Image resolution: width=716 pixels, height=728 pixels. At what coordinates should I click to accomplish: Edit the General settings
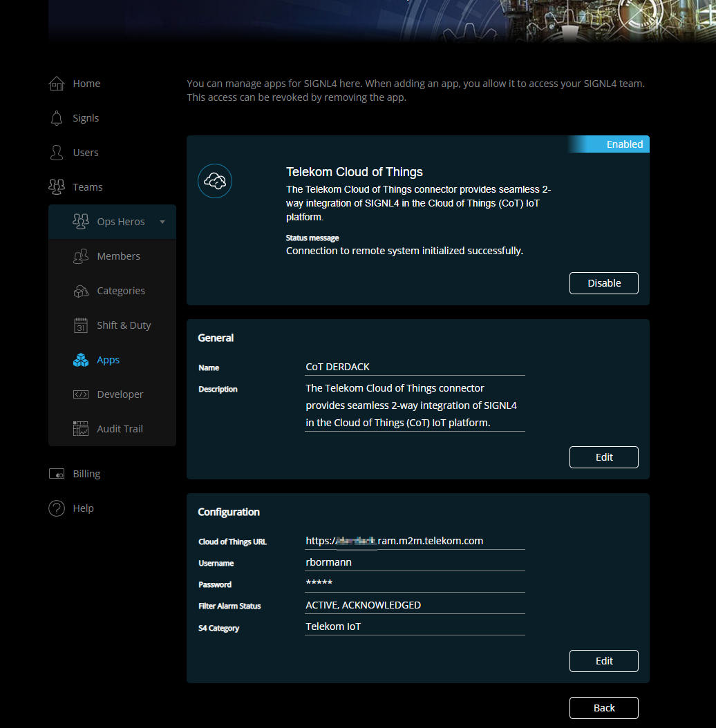[x=604, y=457]
